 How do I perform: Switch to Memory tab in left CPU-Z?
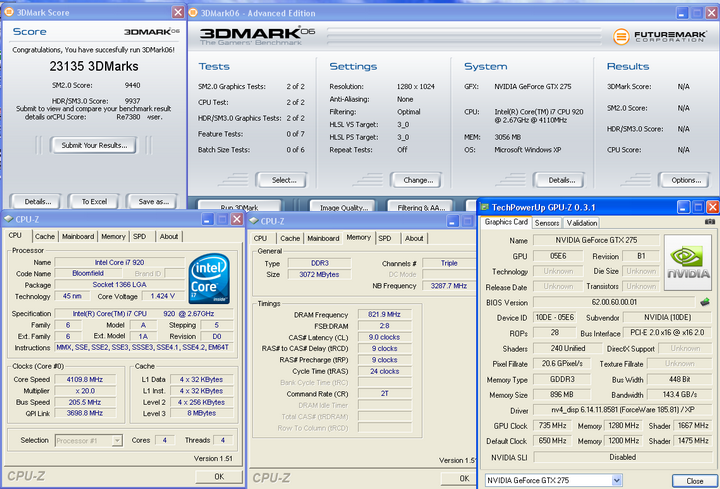tap(113, 236)
